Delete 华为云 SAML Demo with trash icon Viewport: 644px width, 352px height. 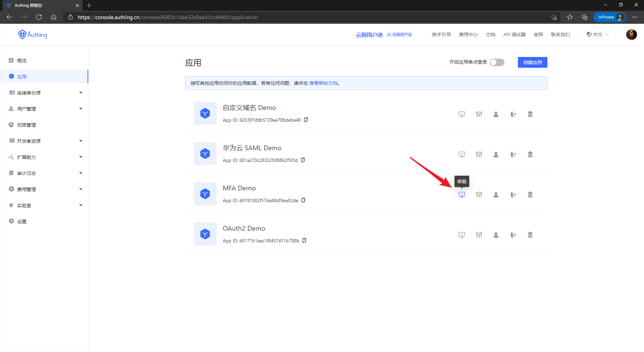click(530, 155)
